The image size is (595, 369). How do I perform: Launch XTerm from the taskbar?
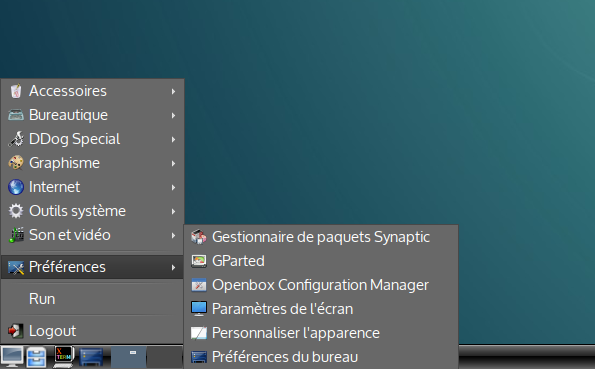[x=63, y=357]
